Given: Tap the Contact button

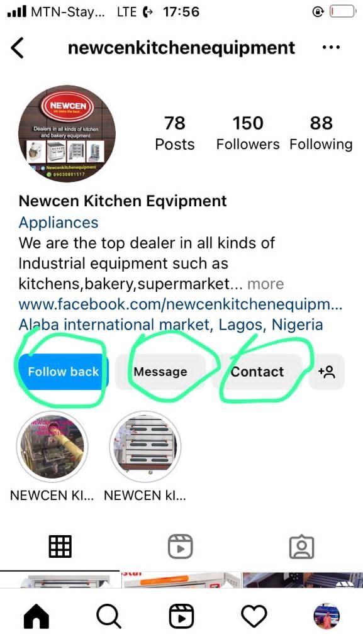Looking at the screenshot, I should [257, 372].
